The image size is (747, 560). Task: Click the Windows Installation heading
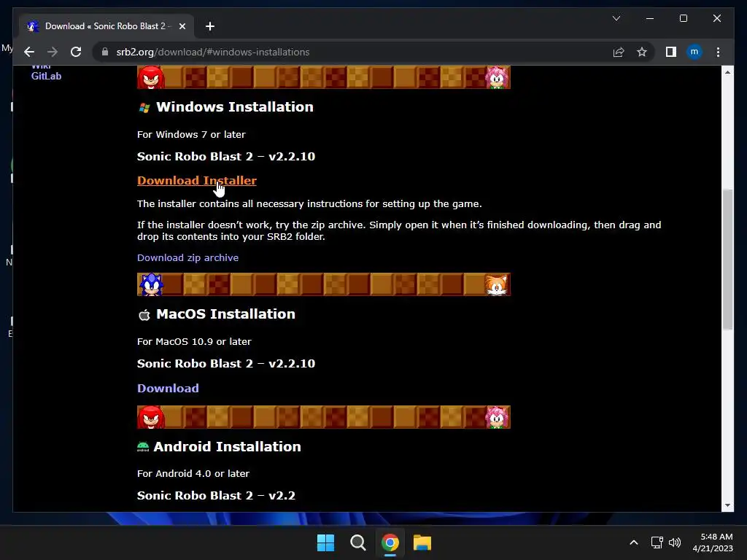tap(235, 106)
